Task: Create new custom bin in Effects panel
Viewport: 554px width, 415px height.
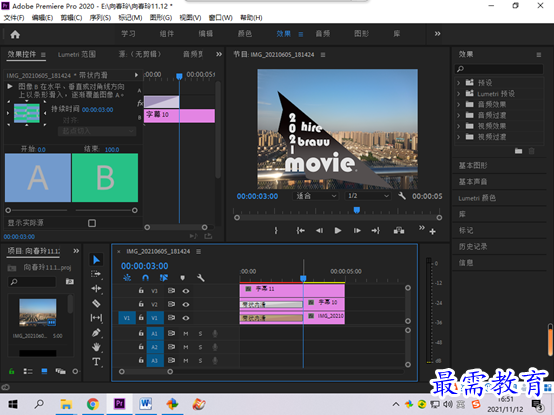Action: click(x=518, y=151)
